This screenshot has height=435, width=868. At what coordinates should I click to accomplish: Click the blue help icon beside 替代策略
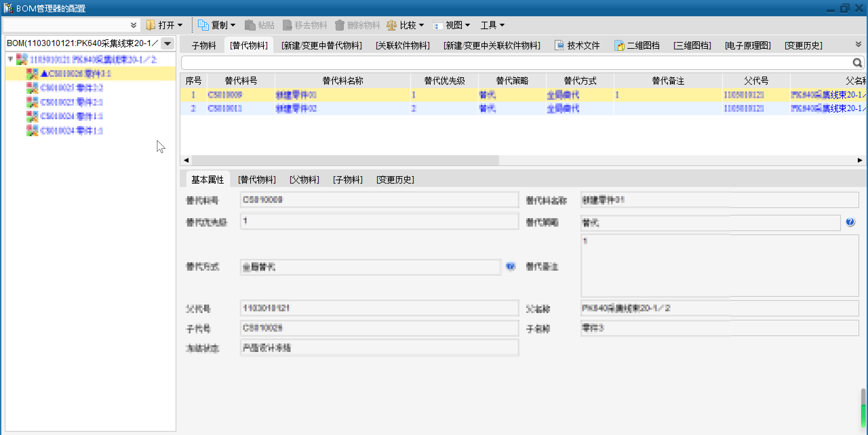click(x=850, y=222)
